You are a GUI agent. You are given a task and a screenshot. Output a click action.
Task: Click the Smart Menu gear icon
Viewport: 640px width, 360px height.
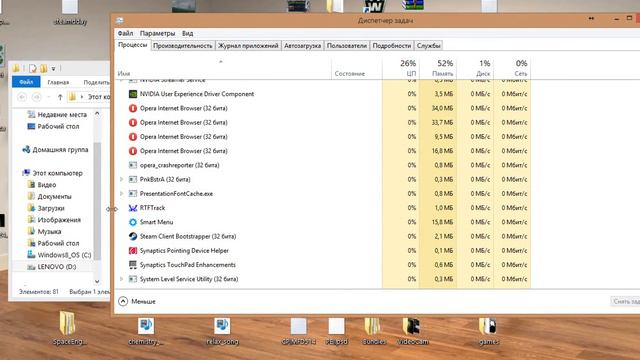(133, 222)
